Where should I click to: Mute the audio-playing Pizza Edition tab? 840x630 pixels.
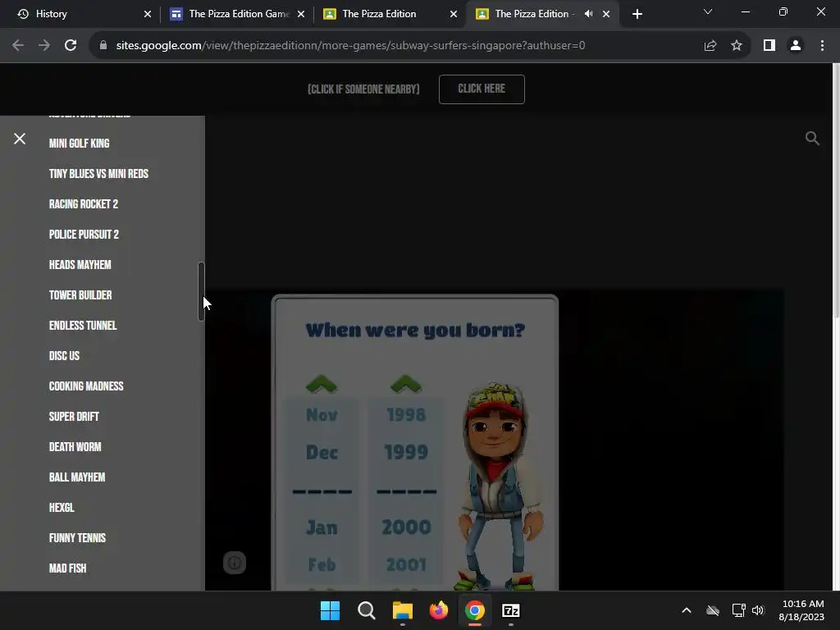[x=588, y=14]
